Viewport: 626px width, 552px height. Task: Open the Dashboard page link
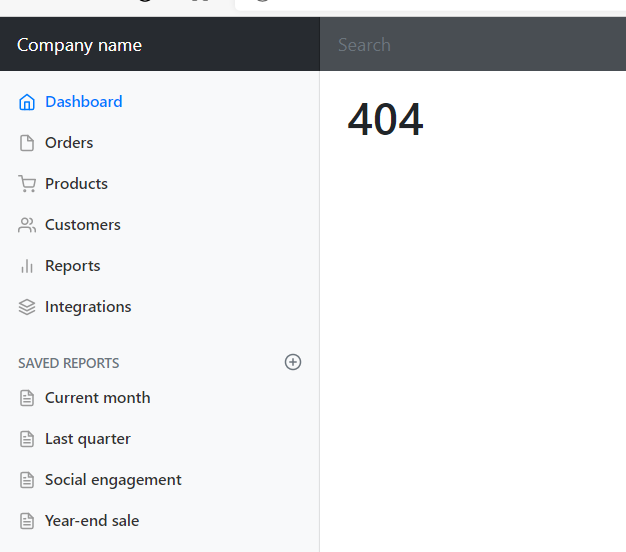tap(83, 102)
